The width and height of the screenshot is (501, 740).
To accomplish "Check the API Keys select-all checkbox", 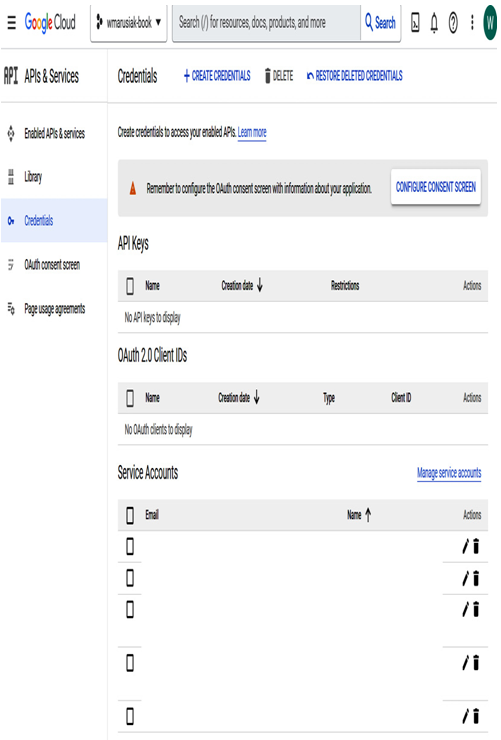I will (130, 286).
